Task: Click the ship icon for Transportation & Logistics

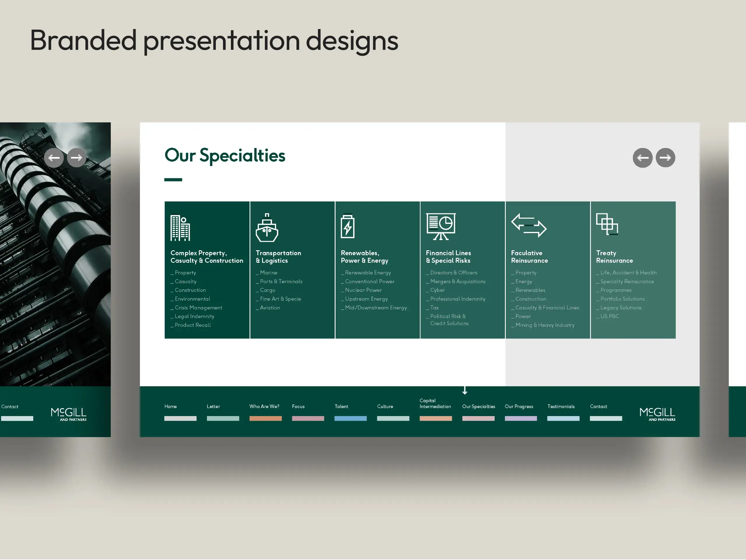Action: (x=267, y=228)
